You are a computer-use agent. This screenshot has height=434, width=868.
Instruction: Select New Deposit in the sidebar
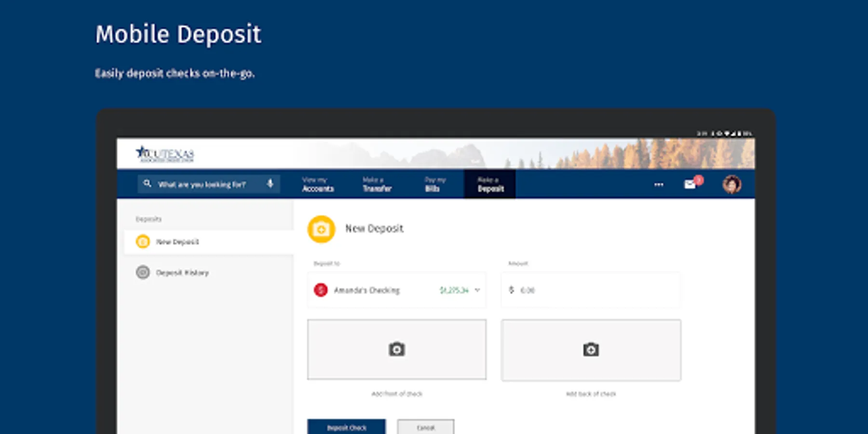209,242
